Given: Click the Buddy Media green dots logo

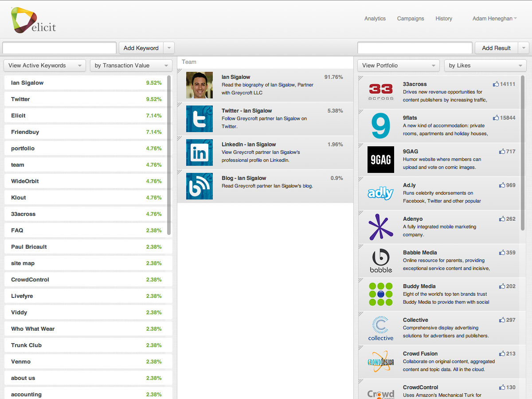Looking at the screenshot, I should coord(381,294).
